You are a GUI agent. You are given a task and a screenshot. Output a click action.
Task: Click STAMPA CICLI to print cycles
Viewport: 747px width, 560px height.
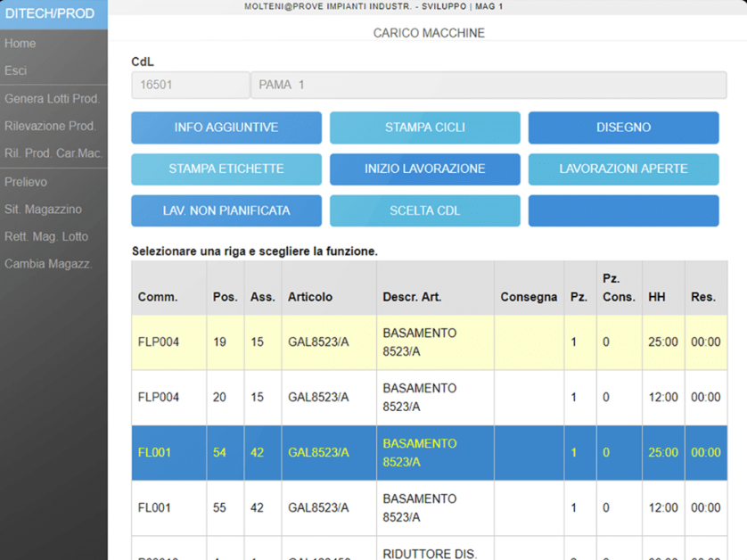424,128
